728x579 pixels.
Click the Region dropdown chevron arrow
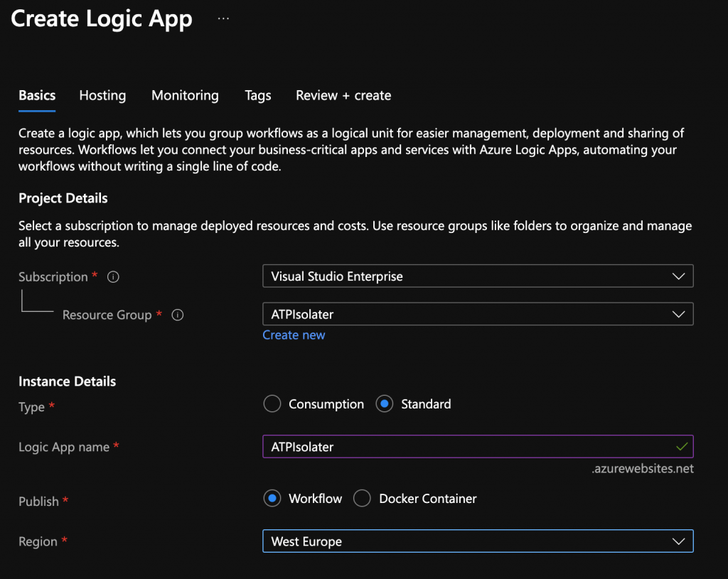pos(679,541)
